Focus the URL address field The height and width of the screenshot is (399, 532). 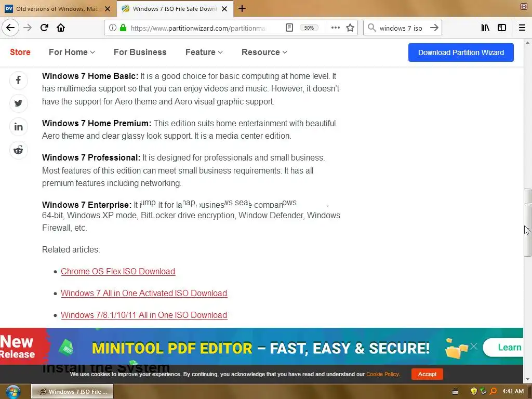pos(197,28)
